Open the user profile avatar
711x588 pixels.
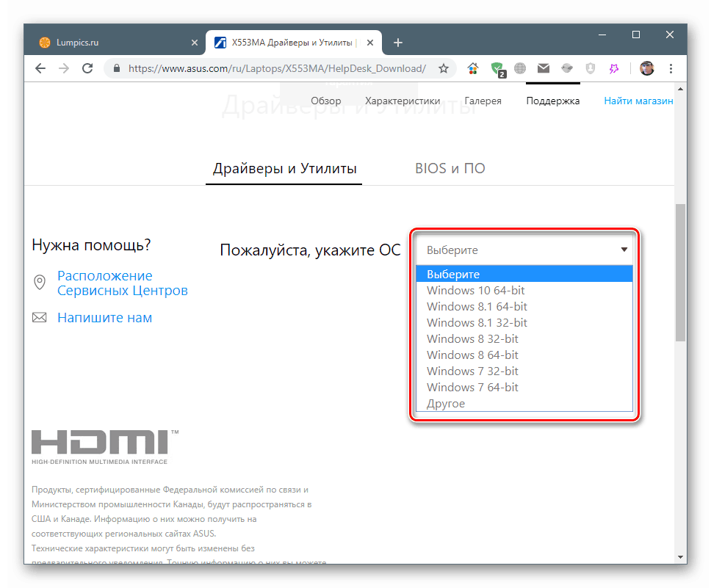point(646,68)
